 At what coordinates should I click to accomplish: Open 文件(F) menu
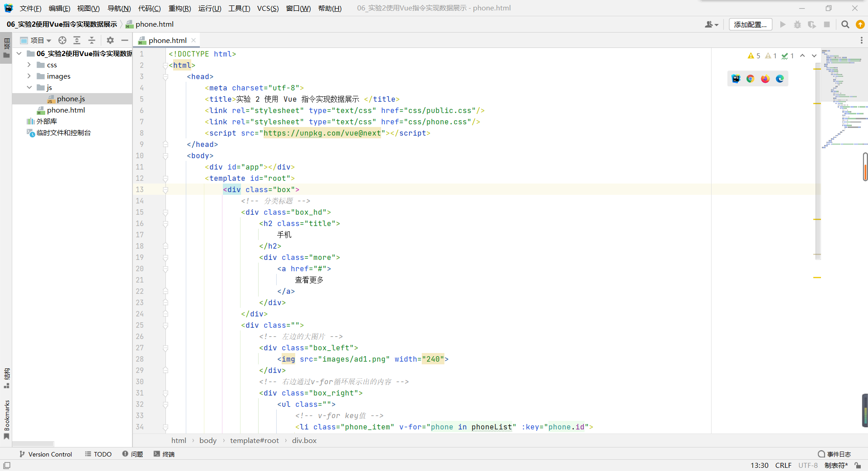(30, 8)
